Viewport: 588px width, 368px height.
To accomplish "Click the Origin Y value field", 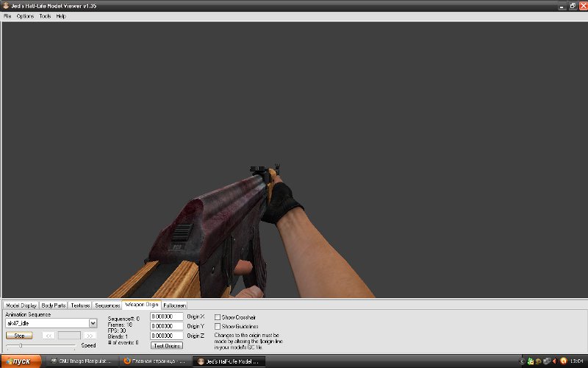I will (167, 326).
